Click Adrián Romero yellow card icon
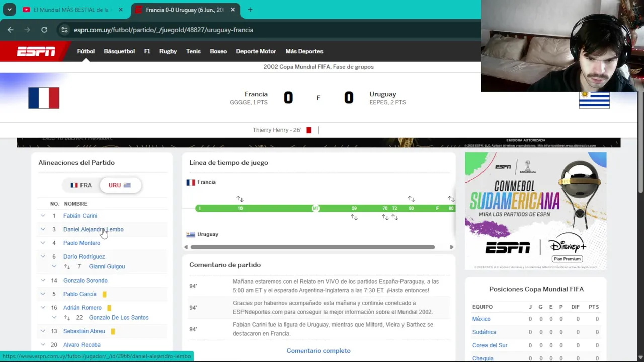Screen dimensions: 644x362 (109, 308)
